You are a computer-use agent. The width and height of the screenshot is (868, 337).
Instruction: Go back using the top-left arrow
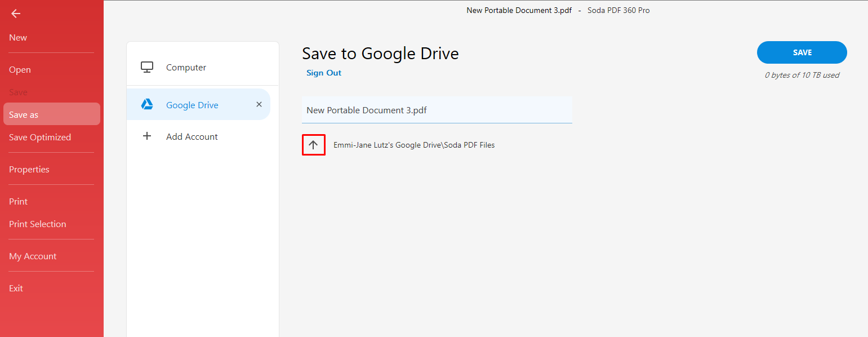coord(16,14)
